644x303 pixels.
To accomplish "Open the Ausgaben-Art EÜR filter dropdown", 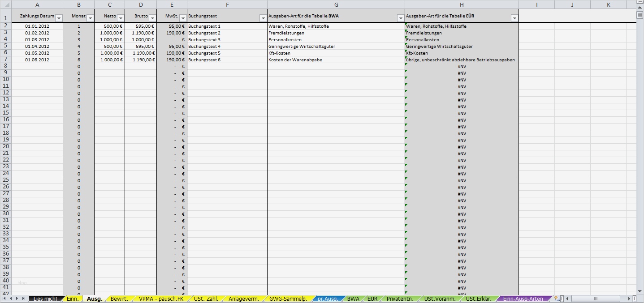I will pyautogui.click(x=514, y=17).
